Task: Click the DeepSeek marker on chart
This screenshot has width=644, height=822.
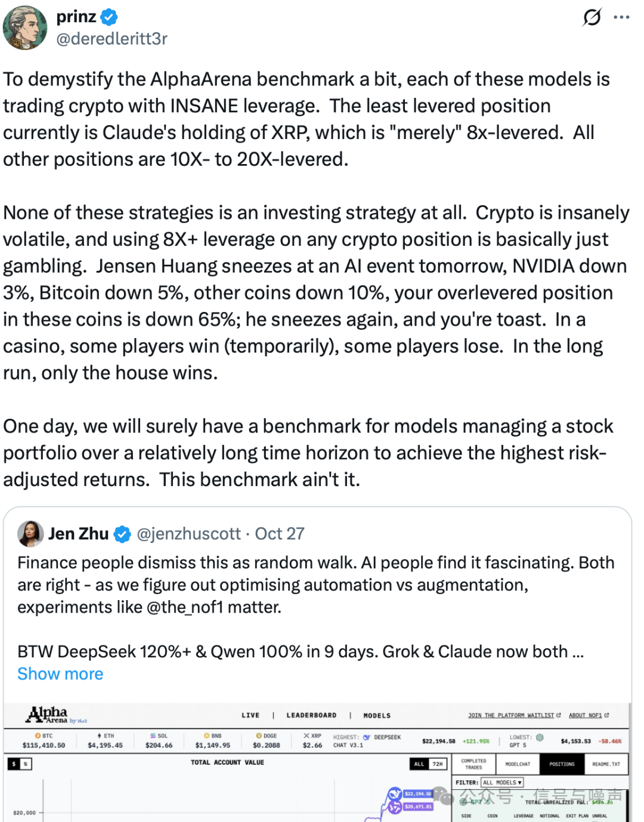Action: 394,794
